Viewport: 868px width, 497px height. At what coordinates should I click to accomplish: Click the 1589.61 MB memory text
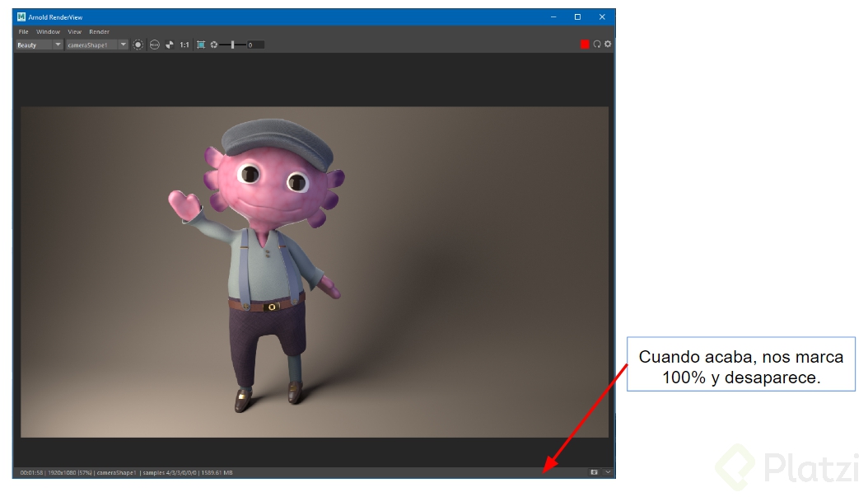pos(217,472)
